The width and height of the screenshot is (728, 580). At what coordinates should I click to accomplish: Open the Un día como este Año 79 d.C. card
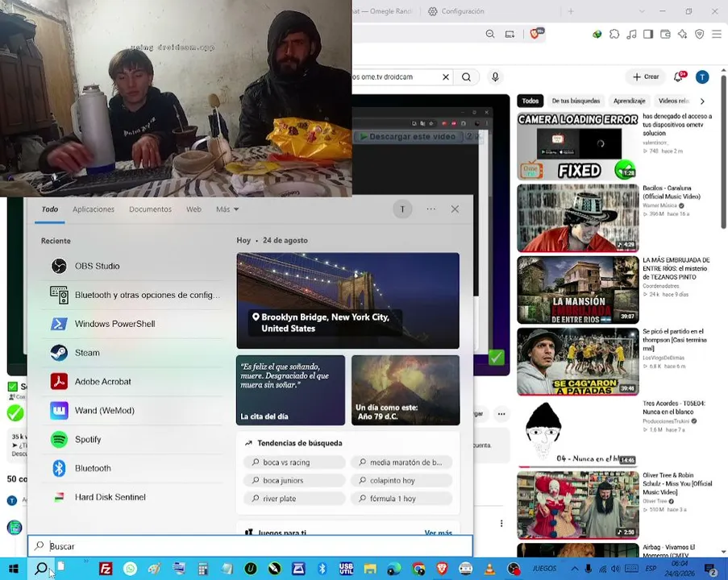(x=406, y=390)
